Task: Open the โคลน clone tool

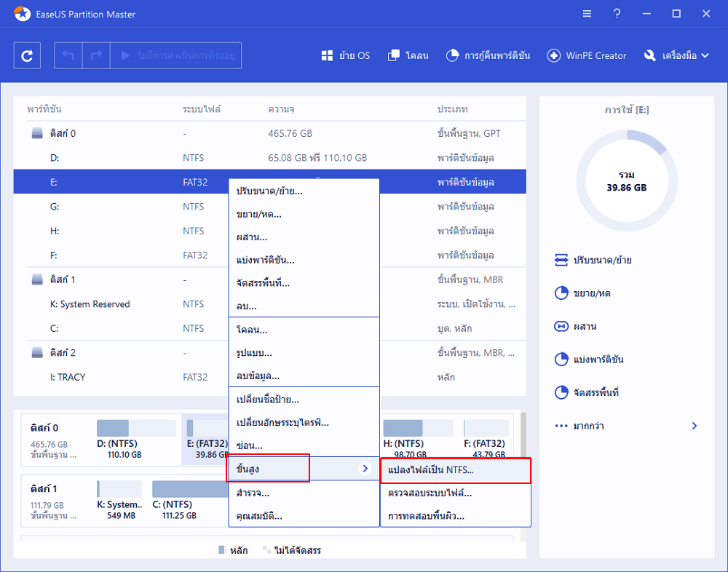Action: coord(408,56)
